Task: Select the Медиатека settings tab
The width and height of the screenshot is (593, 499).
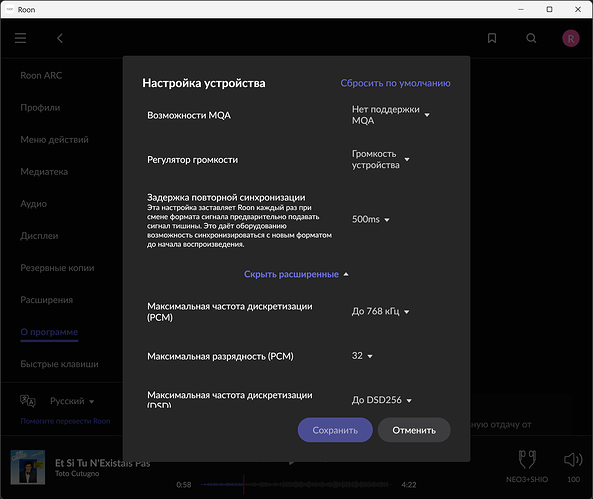Action: [x=44, y=172]
